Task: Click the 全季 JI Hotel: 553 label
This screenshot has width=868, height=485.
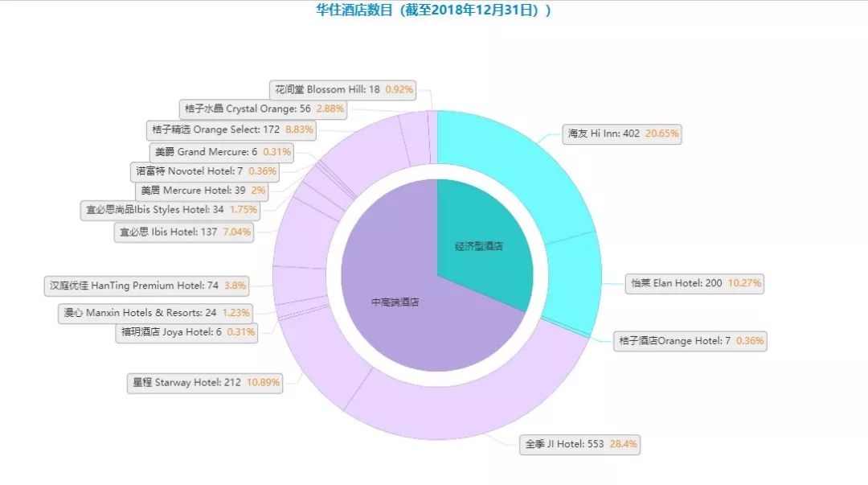Action: (579, 444)
